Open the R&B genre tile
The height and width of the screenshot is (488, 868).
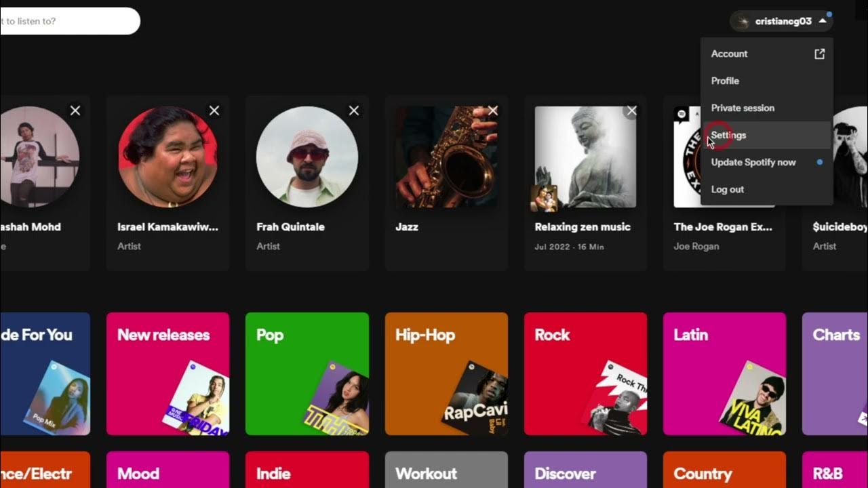click(x=835, y=470)
